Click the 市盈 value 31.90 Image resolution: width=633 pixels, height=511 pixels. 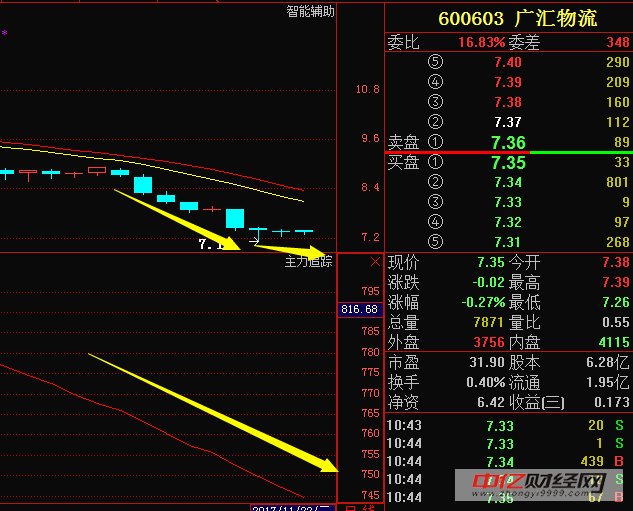point(487,362)
